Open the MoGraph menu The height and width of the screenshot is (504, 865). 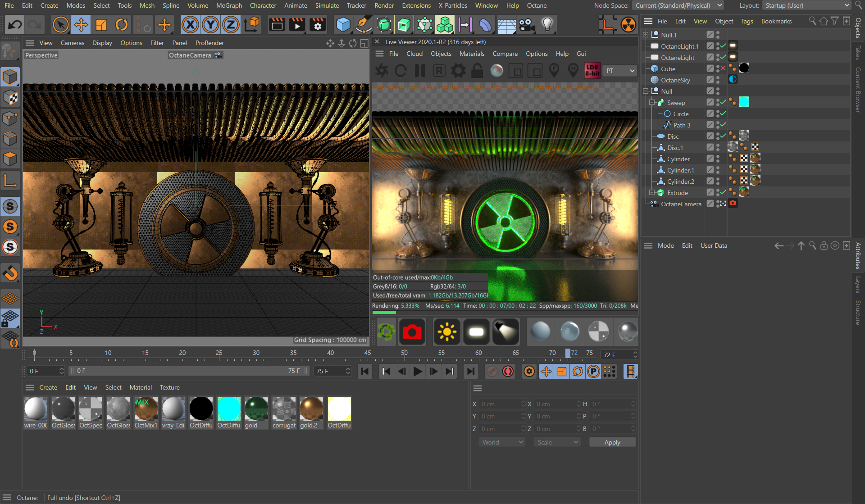(x=229, y=5)
